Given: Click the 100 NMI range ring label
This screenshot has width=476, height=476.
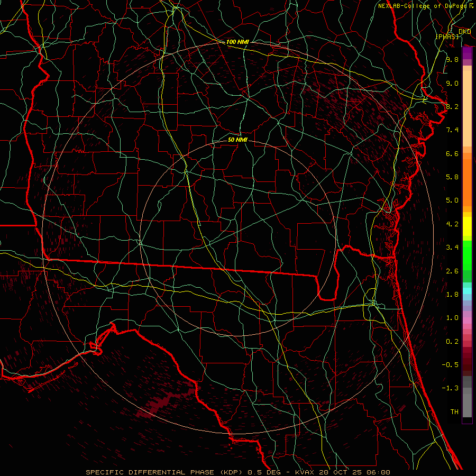Looking at the screenshot, I should tap(237, 42).
